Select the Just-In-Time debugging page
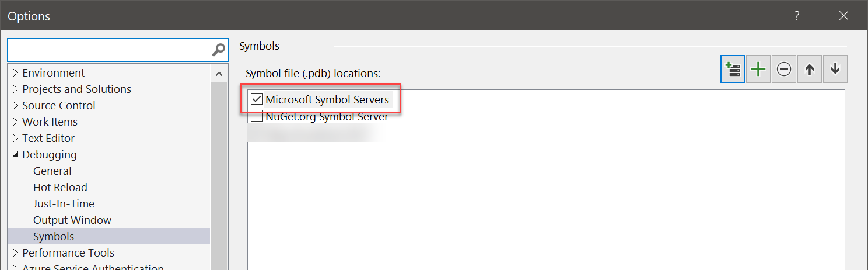Image resolution: width=868 pixels, height=270 pixels. pyautogui.click(x=64, y=204)
